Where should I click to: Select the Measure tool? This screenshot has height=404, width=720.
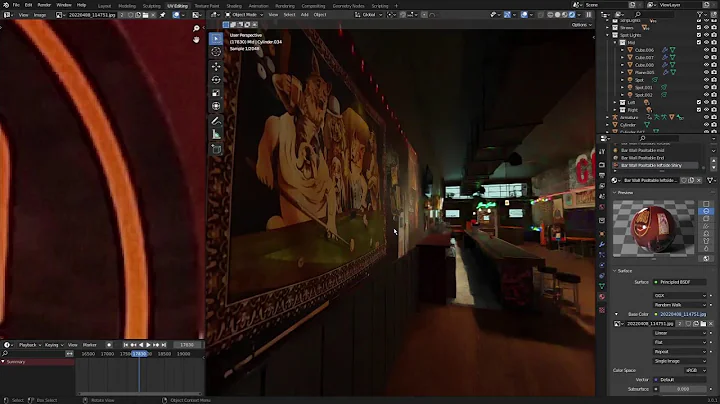pos(216,135)
